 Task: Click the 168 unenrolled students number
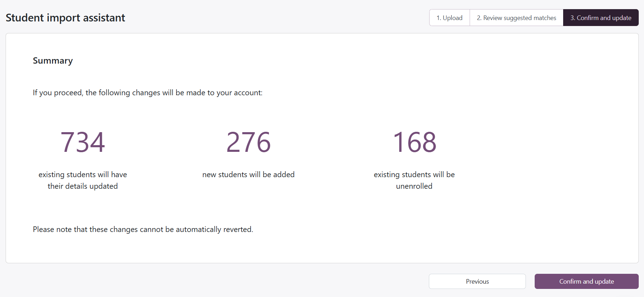pyautogui.click(x=414, y=142)
